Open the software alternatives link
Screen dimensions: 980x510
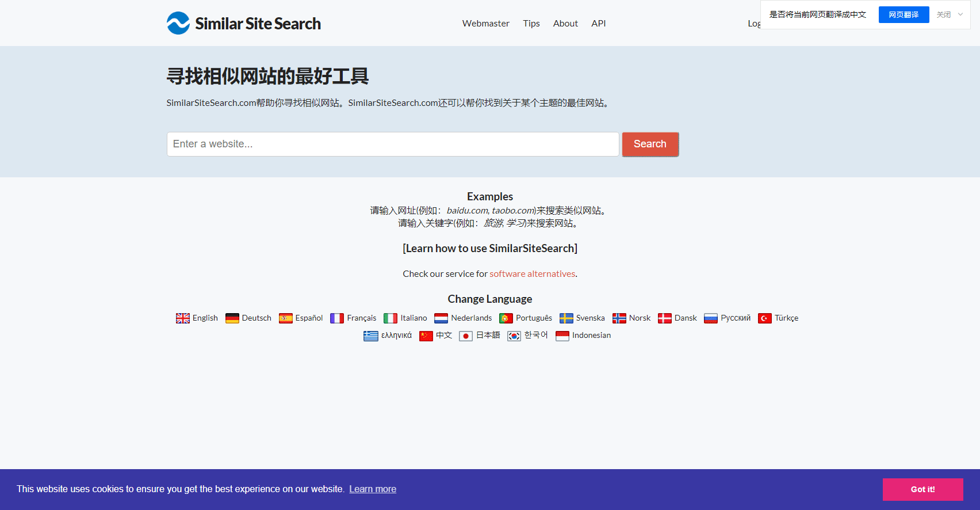[x=532, y=274]
